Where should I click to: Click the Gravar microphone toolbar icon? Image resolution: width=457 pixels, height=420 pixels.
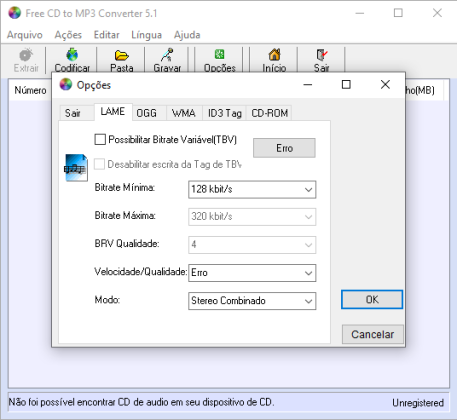click(x=167, y=55)
